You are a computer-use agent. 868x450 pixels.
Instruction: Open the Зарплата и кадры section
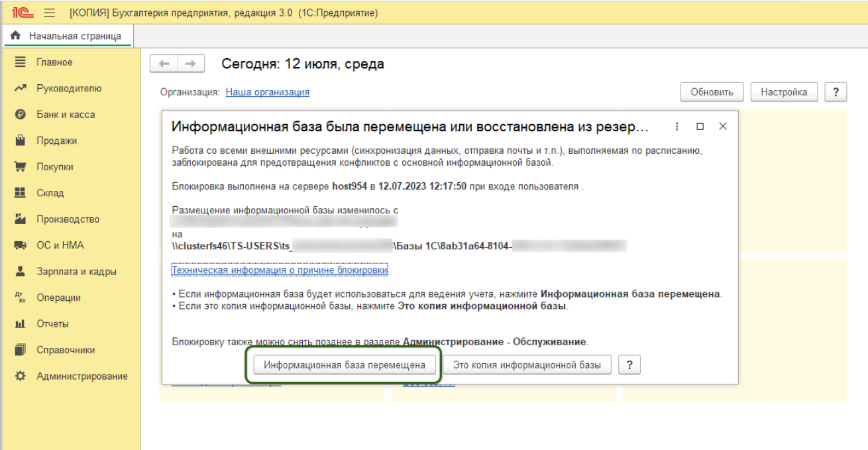click(x=76, y=272)
